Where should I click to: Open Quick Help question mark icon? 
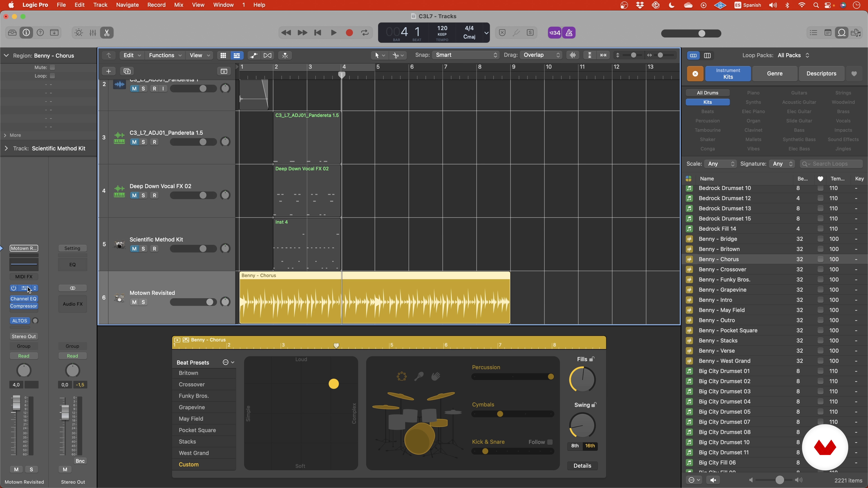(x=40, y=33)
